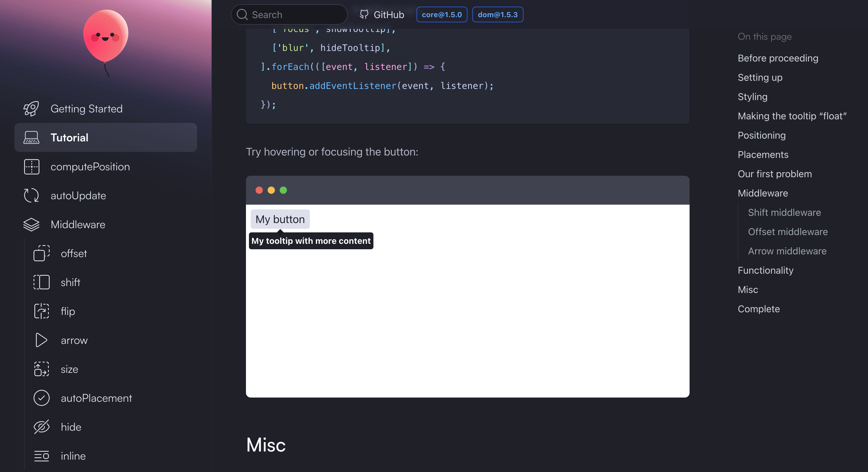The image size is (868, 472).
Task: Open the GitHub link
Action: coord(382,14)
